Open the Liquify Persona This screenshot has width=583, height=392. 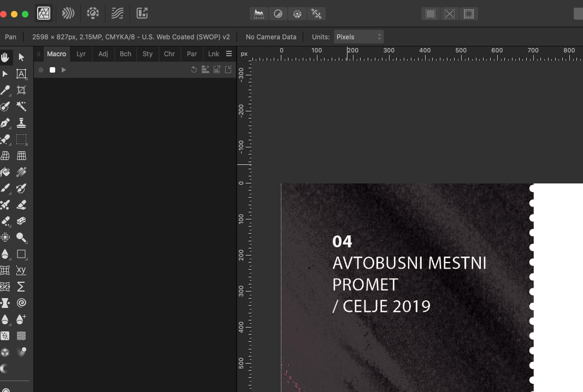point(68,14)
